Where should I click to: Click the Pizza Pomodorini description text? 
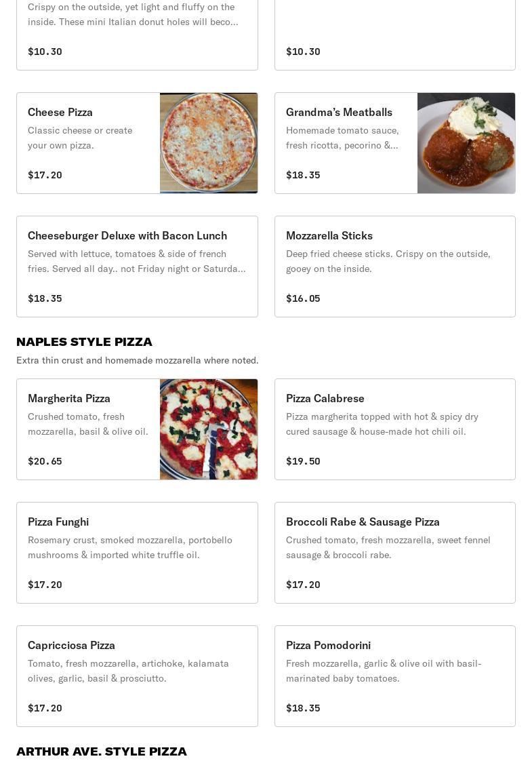[384, 671]
